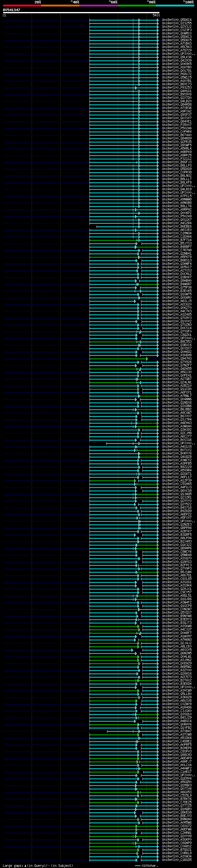
Task: Select hit label UniRef100_B6JBB2
Action: tap(177, 410)
